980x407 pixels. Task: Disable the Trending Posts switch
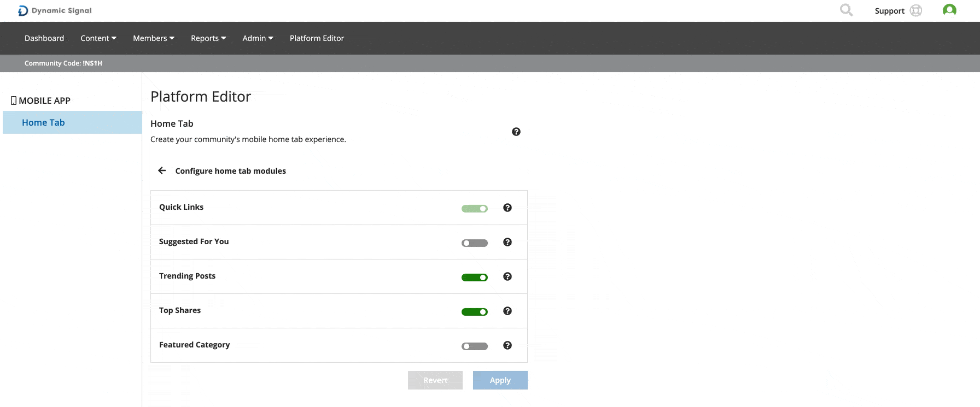(475, 278)
